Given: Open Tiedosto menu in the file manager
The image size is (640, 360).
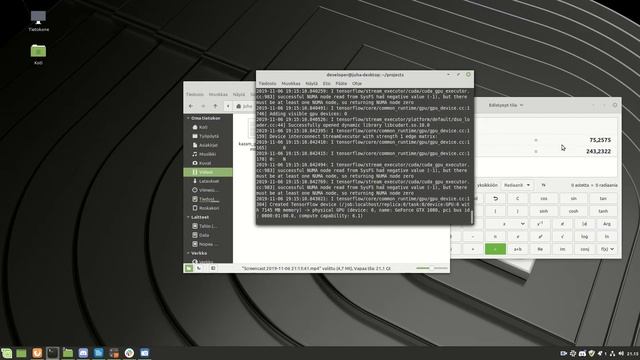Looking at the screenshot, I should 195,94.
